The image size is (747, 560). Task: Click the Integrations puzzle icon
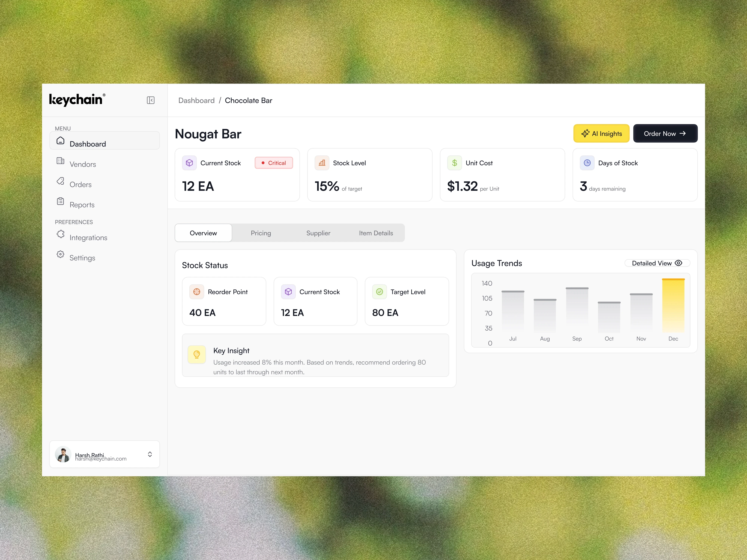tap(61, 234)
